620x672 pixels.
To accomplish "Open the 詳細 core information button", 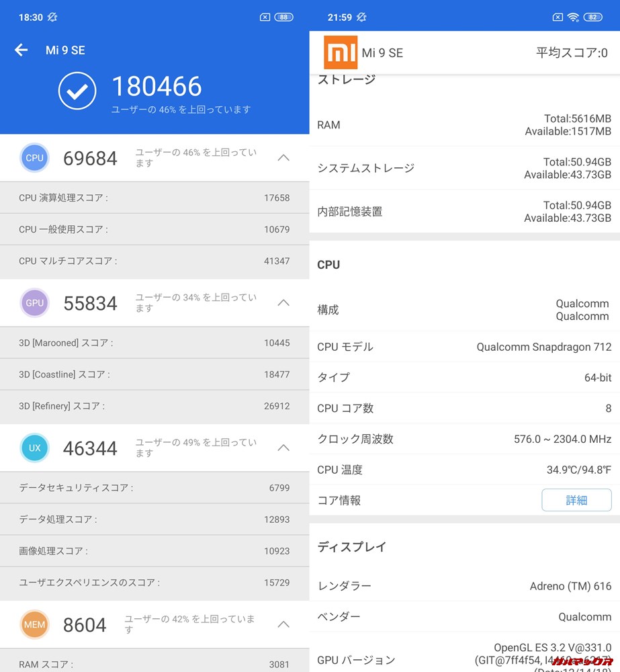I will [576, 500].
